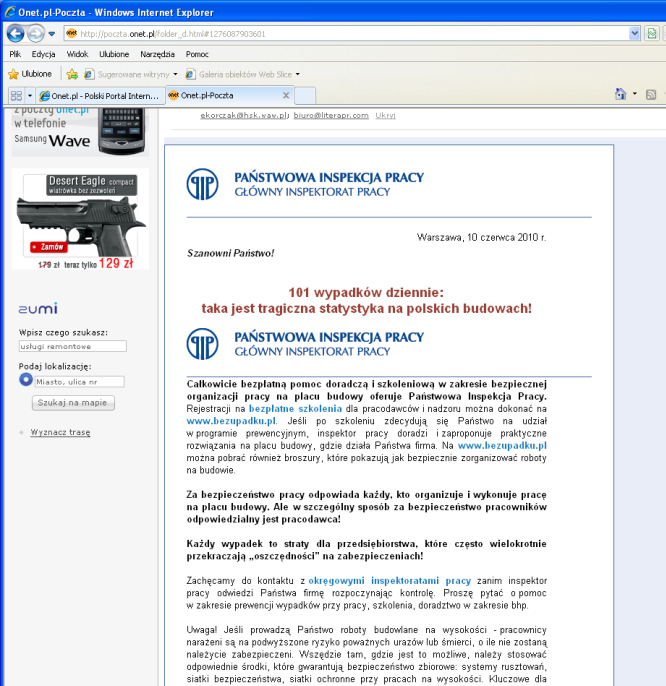Click the 'Miasto, ulica nr' field
Viewport: 666px width, 686px height.
[80, 382]
